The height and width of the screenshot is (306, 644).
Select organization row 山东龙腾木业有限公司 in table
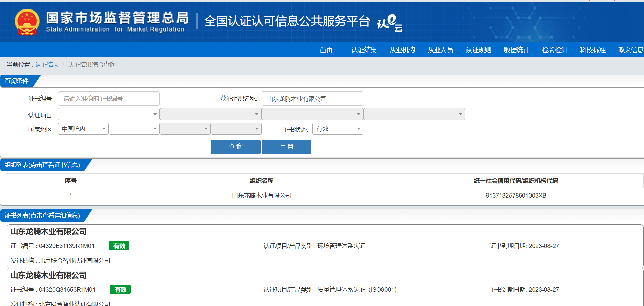(x=262, y=196)
